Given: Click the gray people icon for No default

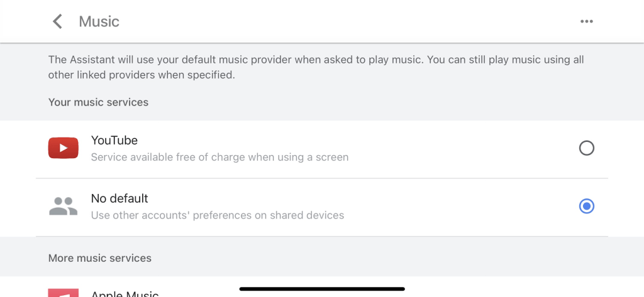Looking at the screenshot, I should [63, 206].
